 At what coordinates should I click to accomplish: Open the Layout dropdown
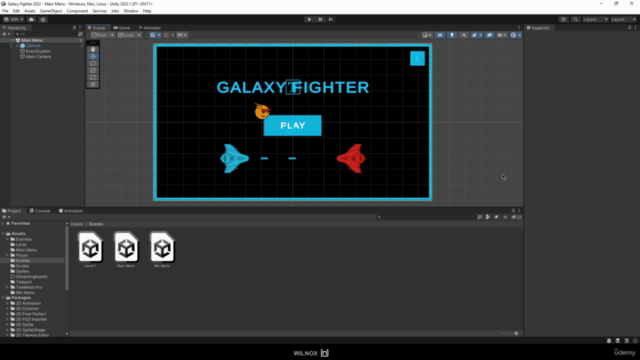pyautogui.click(x=623, y=19)
